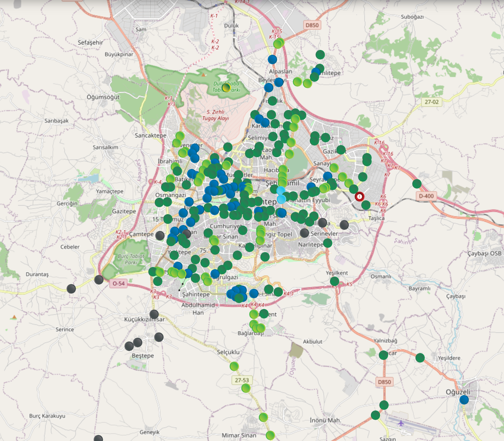This screenshot has width=504, height=441.
Task: Click the airplane airport symbol
Action: 401,423
